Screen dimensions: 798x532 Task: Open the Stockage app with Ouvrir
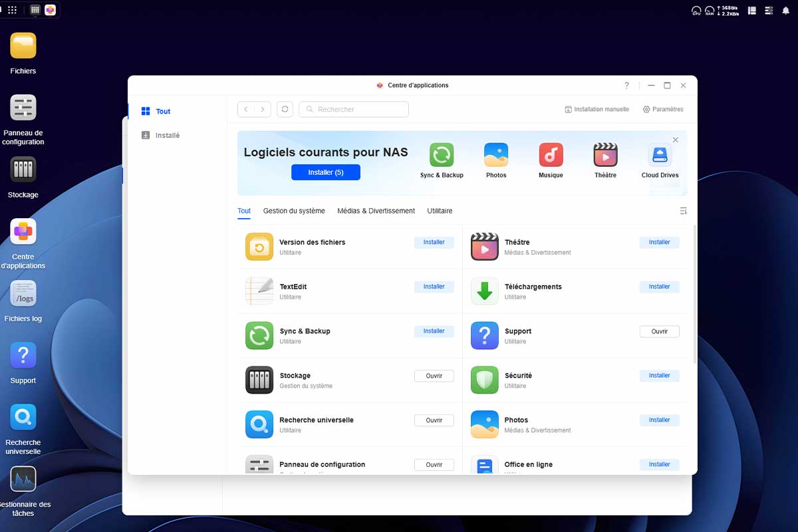434,376
